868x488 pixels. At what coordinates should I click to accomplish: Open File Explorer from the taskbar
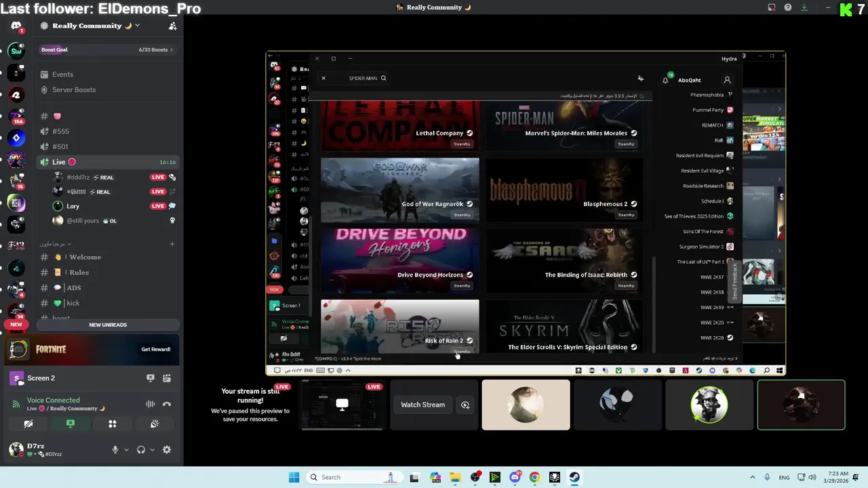pyautogui.click(x=455, y=477)
